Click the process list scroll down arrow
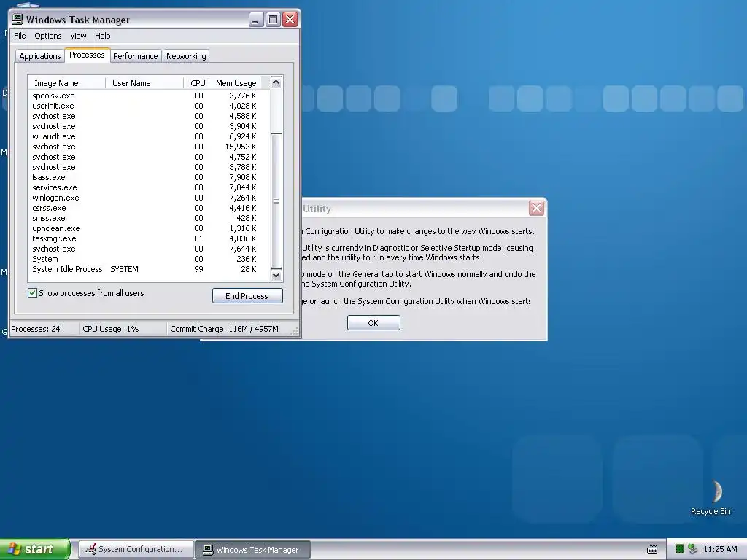The width and height of the screenshot is (747, 560). pos(276,275)
